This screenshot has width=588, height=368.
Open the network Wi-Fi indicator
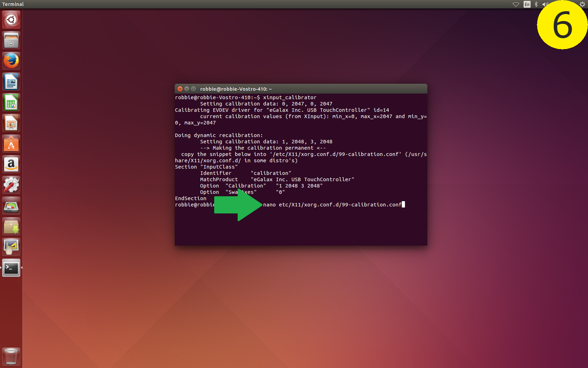click(x=516, y=4)
